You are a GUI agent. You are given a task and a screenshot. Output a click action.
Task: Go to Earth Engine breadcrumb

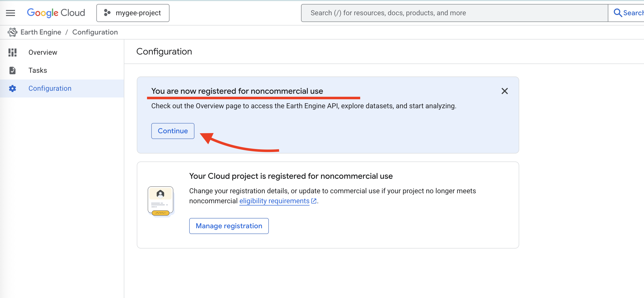coord(41,32)
